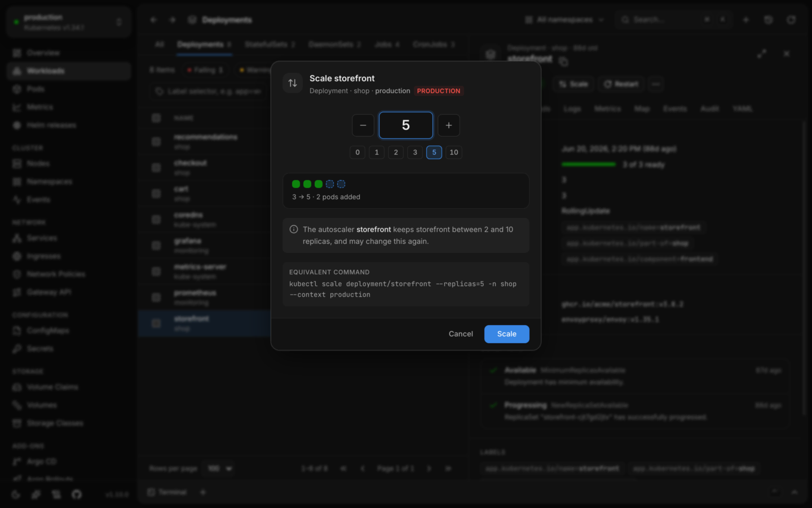The height and width of the screenshot is (508, 812).
Task: Open Pods in the left sidebar
Action: 69,89
